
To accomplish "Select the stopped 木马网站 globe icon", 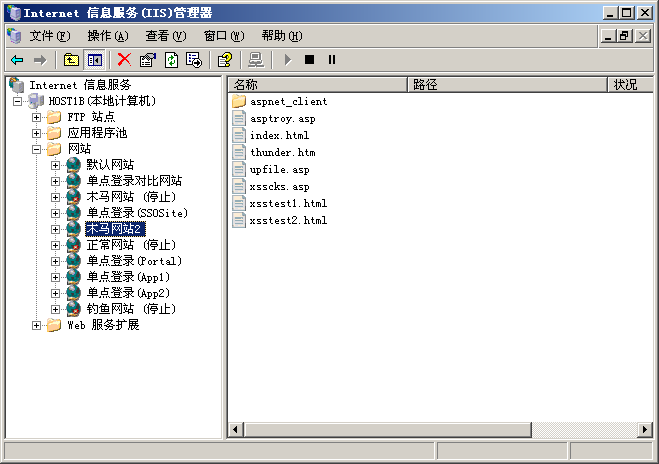I will click(74, 197).
